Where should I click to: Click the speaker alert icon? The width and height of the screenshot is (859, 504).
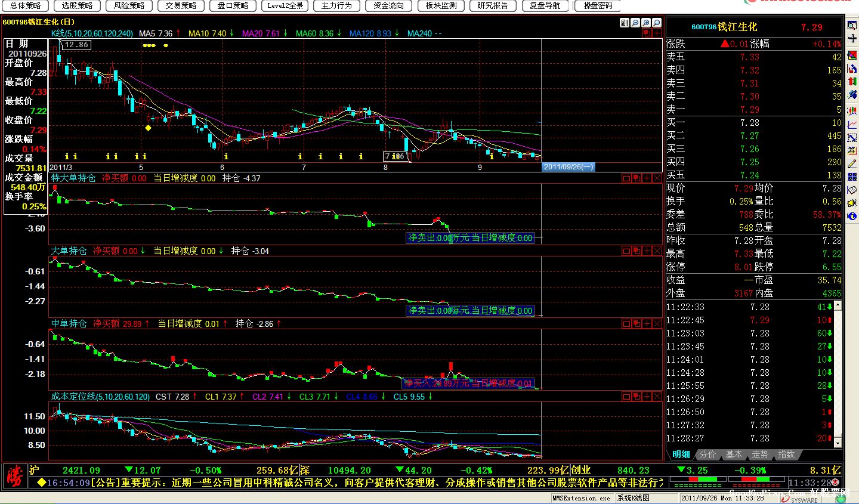(852, 203)
